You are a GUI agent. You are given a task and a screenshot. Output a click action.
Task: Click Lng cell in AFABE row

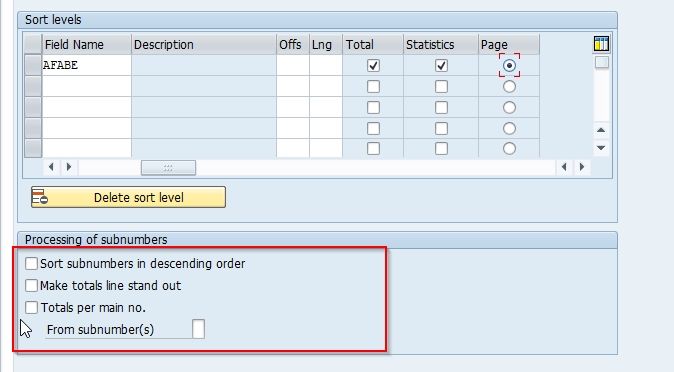[x=326, y=65]
